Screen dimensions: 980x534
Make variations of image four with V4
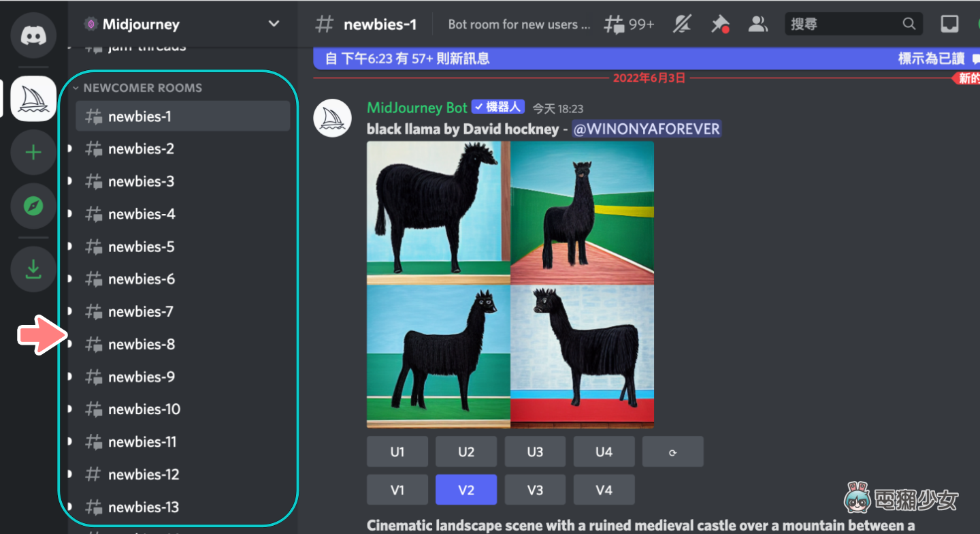point(604,490)
